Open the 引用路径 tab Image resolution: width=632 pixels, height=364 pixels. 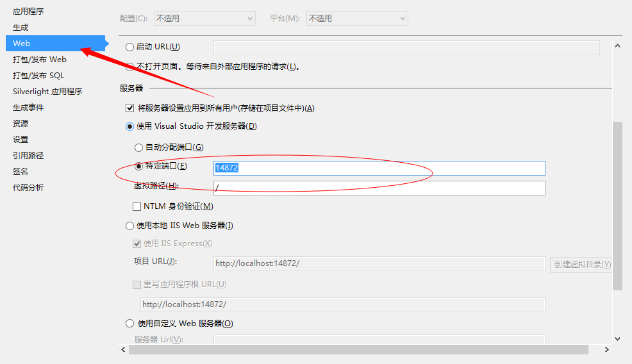tap(28, 156)
